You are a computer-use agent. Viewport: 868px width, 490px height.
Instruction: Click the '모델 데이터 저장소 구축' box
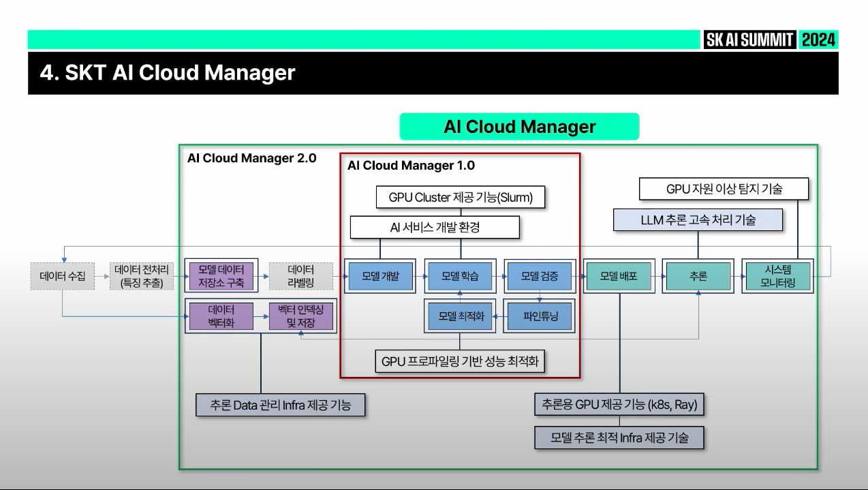point(221,276)
